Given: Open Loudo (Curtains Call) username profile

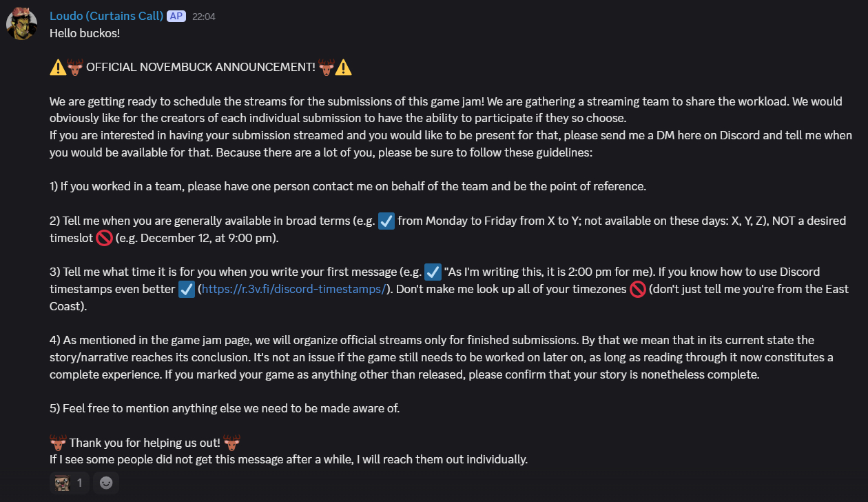Looking at the screenshot, I should 106,16.
